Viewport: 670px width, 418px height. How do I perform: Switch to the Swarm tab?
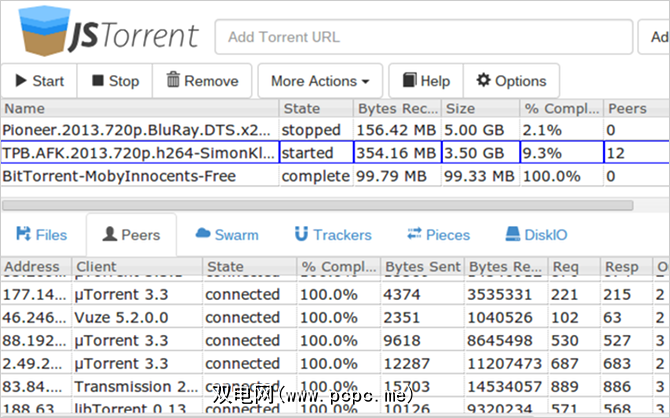click(227, 235)
